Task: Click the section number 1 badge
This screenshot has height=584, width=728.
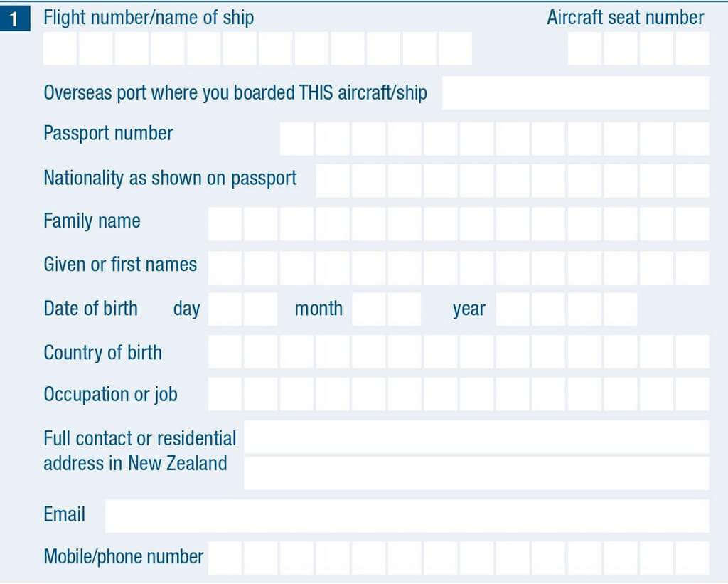Action: click(x=15, y=18)
